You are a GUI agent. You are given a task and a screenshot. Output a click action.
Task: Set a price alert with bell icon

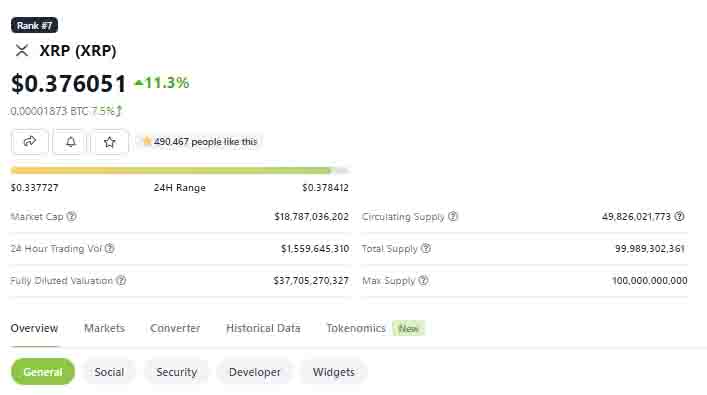tap(71, 142)
